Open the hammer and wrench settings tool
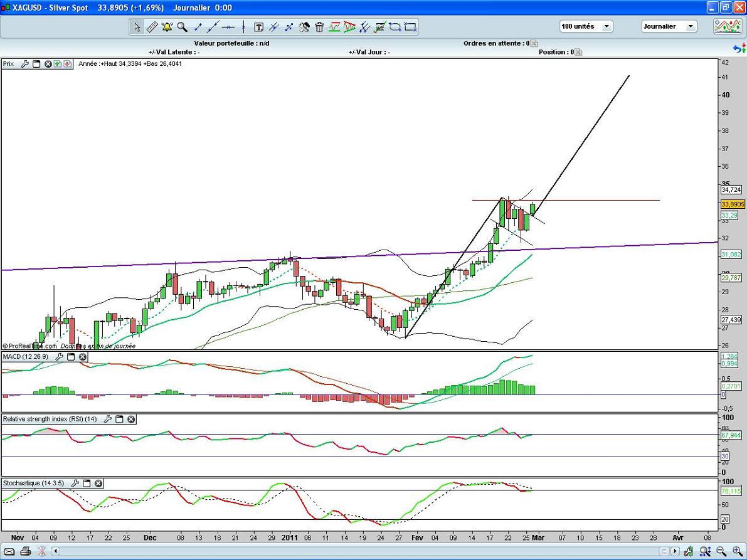747x560 pixels. click(304, 27)
